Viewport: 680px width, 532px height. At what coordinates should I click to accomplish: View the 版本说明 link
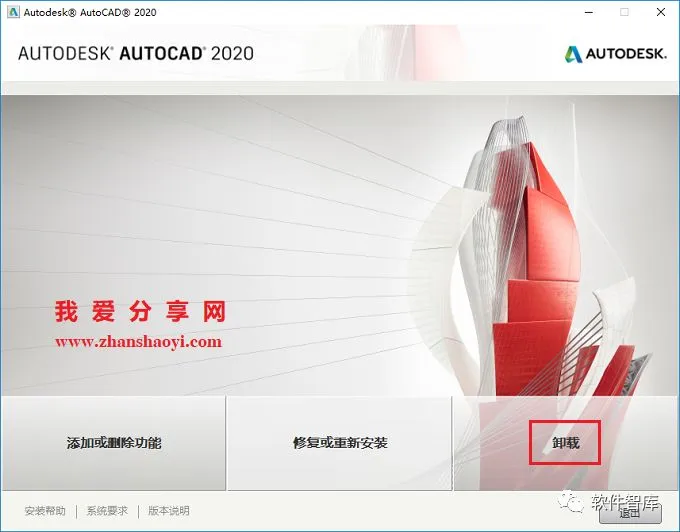[169, 511]
